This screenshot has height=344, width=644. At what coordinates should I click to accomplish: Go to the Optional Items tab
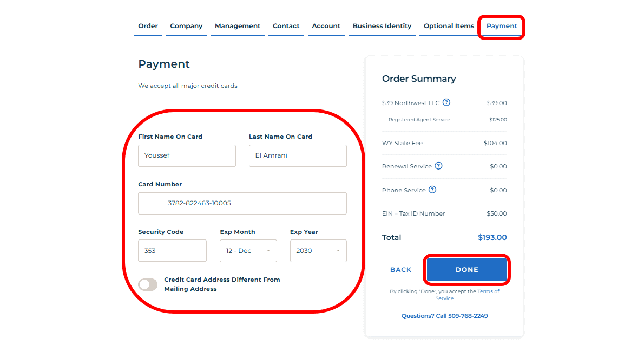point(449,26)
